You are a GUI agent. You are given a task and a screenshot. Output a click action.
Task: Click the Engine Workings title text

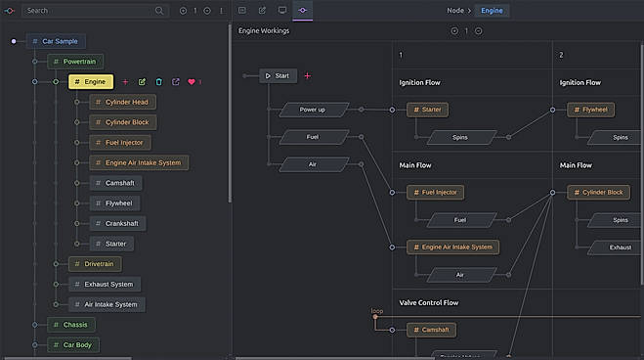pyautogui.click(x=264, y=31)
